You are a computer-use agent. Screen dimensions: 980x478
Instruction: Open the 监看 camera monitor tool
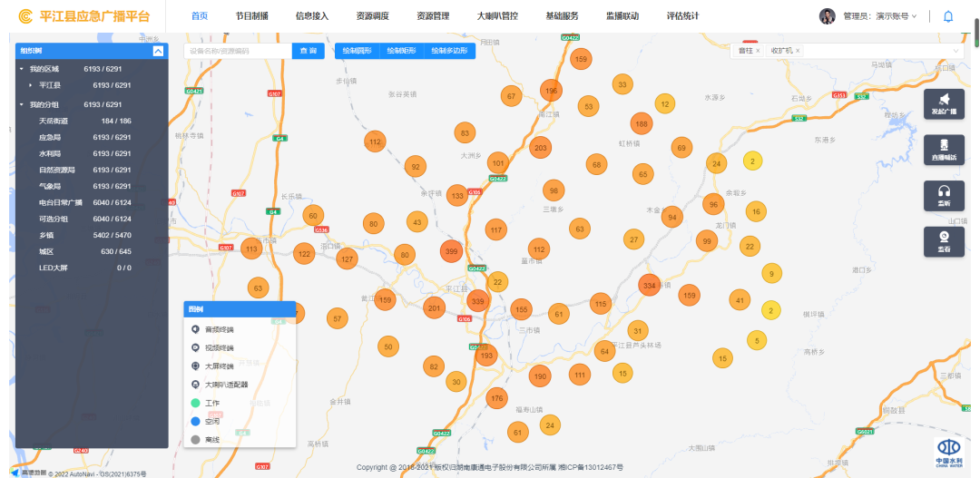pos(944,240)
